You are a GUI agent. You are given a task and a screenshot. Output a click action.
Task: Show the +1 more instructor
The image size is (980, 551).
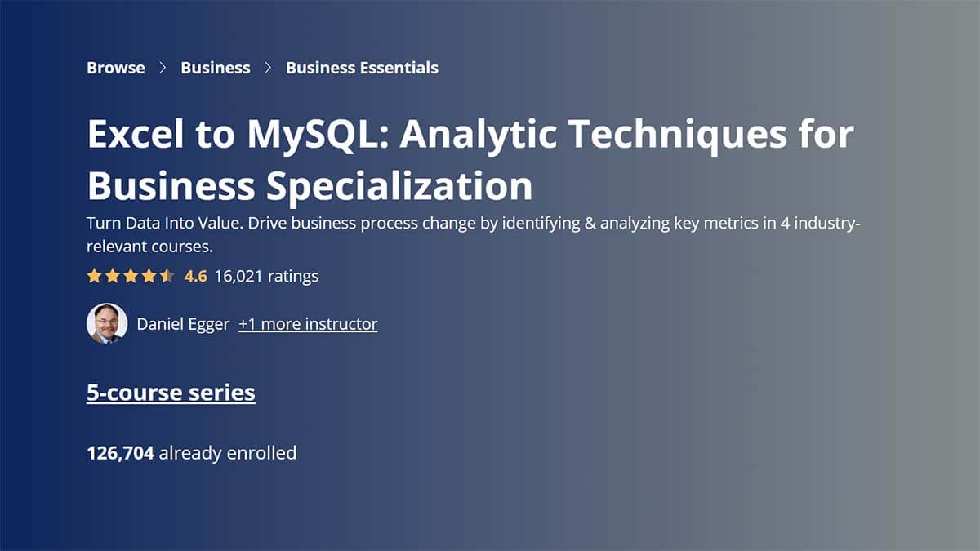click(308, 324)
